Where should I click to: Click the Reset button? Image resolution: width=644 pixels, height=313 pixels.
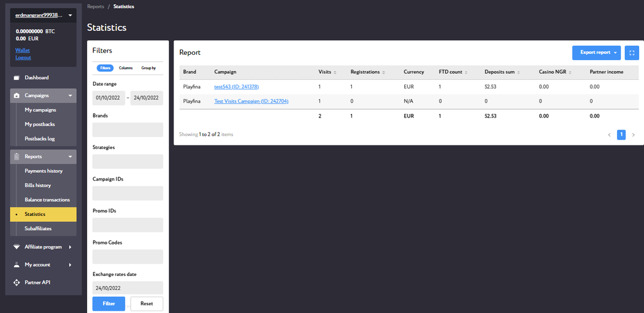click(147, 303)
